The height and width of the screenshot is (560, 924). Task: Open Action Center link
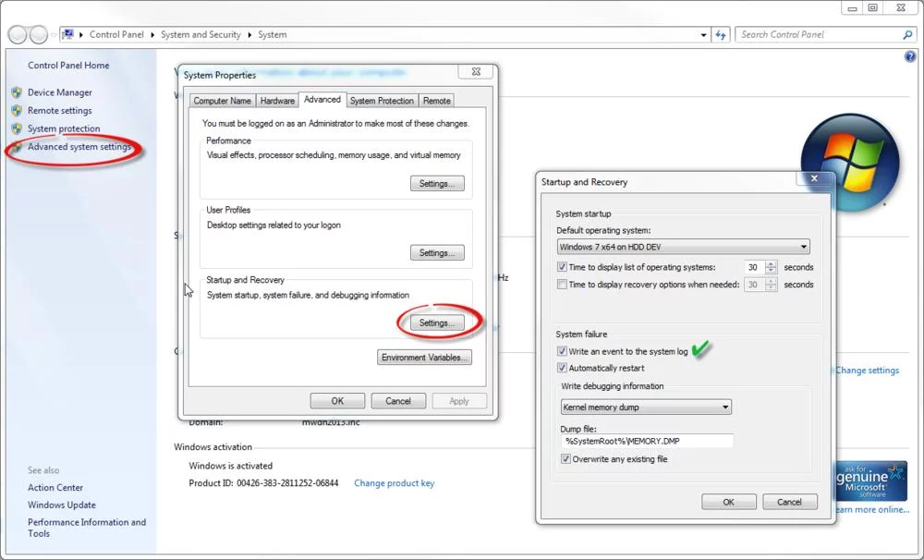pos(55,488)
